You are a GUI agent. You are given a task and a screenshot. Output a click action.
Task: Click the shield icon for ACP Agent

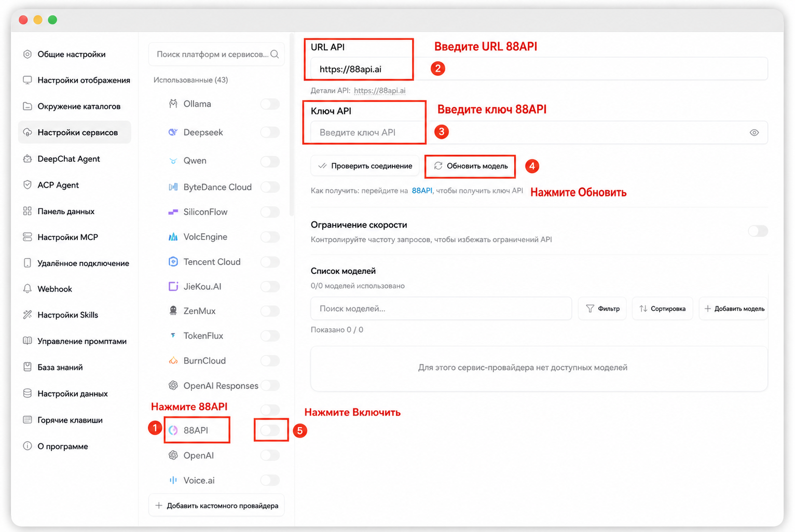28,185
